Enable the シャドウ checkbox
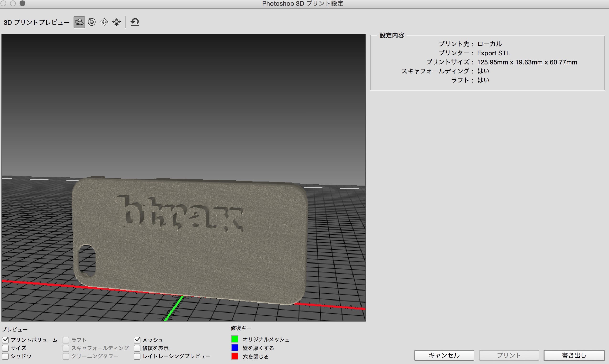This screenshot has width=609, height=364. 5,356
